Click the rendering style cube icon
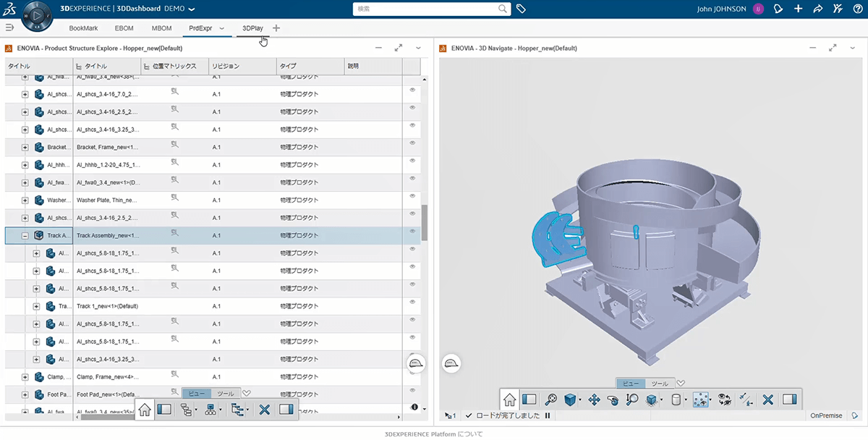The width and height of the screenshot is (868, 440). tap(651, 399)
